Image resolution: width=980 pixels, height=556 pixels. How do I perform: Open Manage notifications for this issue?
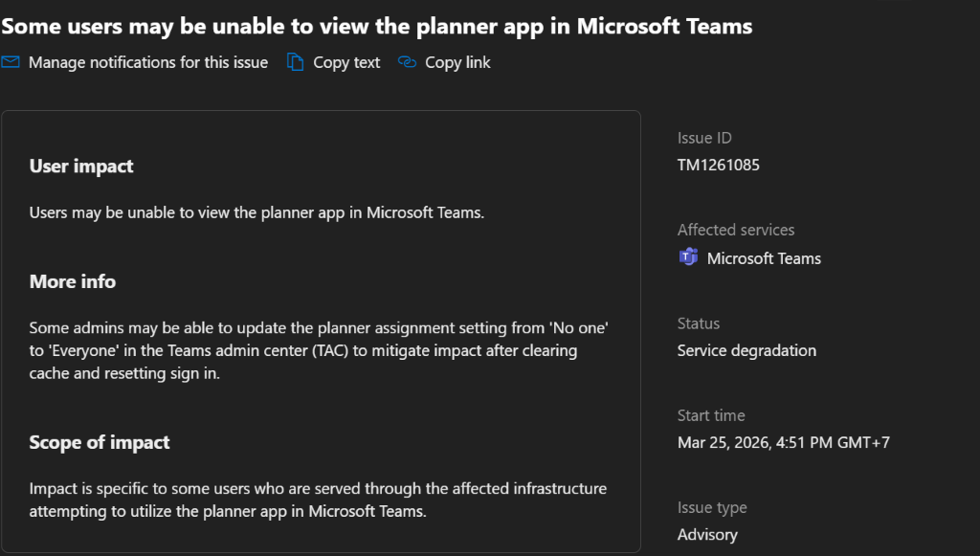147,62
